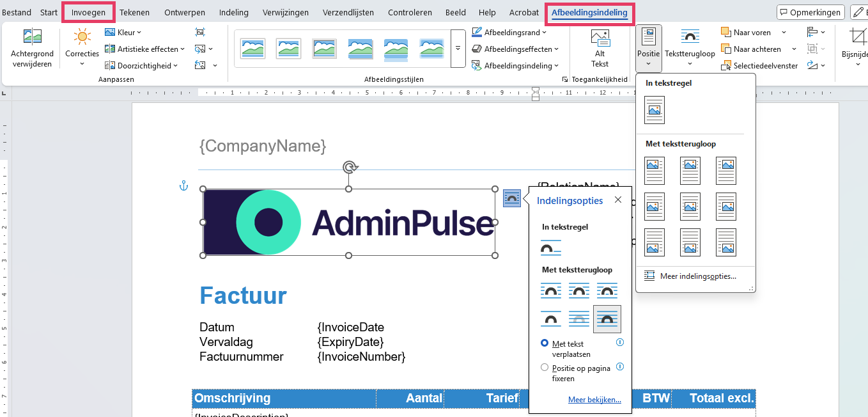Image resolution: width=868 pixels, height=417 pixels.
Task: Switch to the Controleren tab
Action: coord(410,12)
